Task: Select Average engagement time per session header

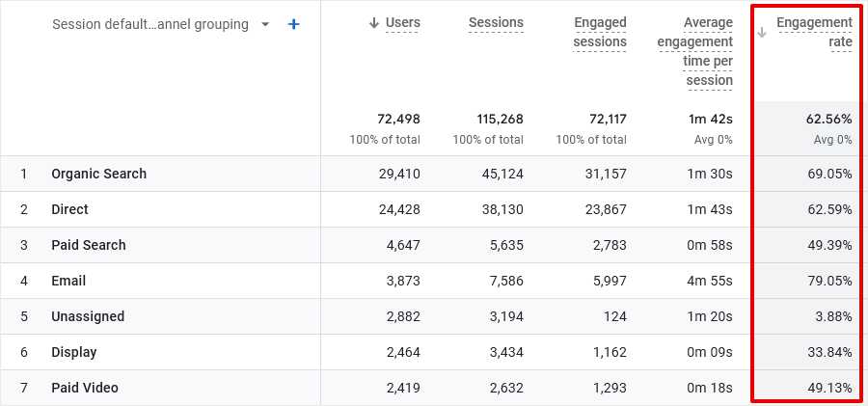Action: point(694,51)
